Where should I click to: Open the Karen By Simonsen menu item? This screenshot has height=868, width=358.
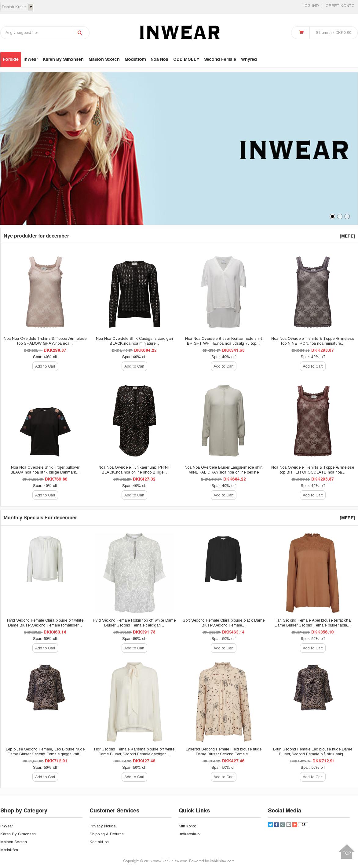pyautogui.click(x=63, y=59)
